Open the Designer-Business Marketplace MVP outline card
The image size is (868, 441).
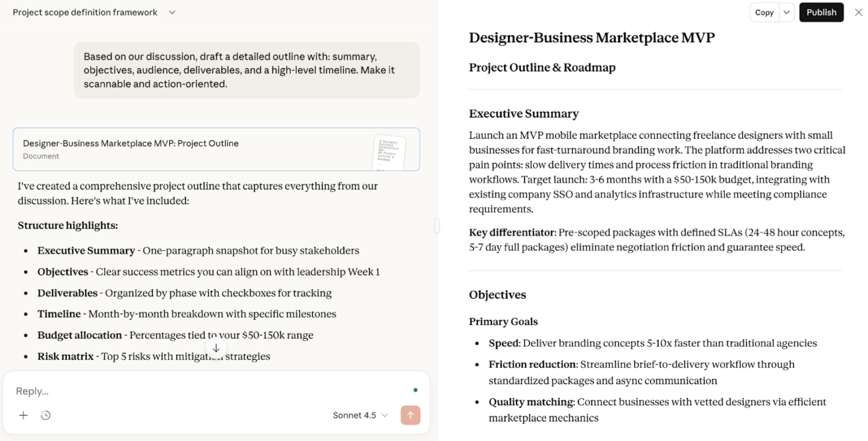coord(186,149)
